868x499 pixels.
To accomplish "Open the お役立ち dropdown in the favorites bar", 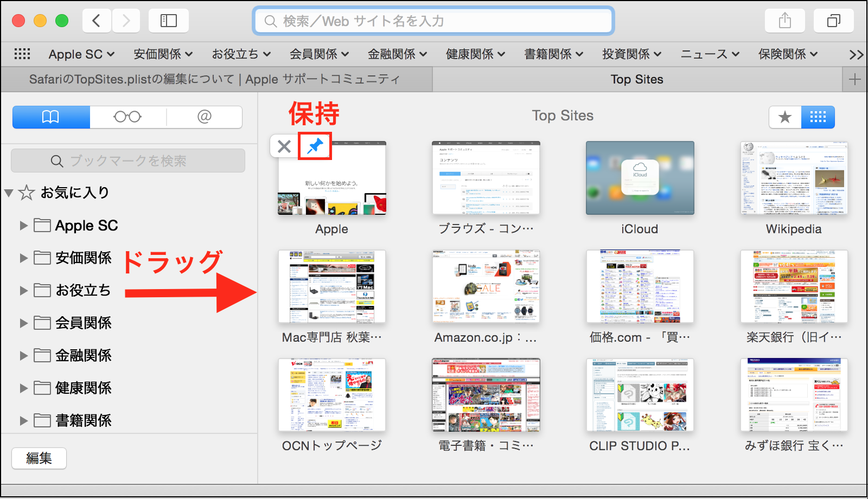I will point(241,54).
